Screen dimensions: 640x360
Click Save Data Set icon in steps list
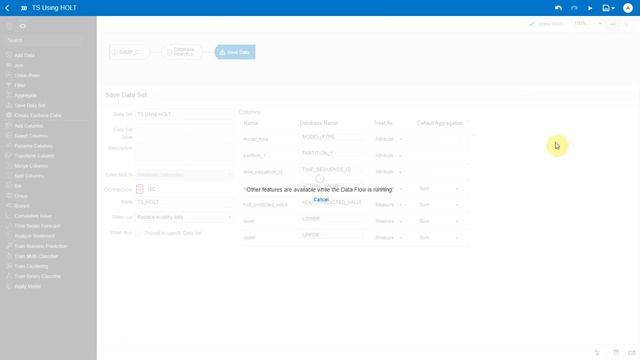coord(9,105)
